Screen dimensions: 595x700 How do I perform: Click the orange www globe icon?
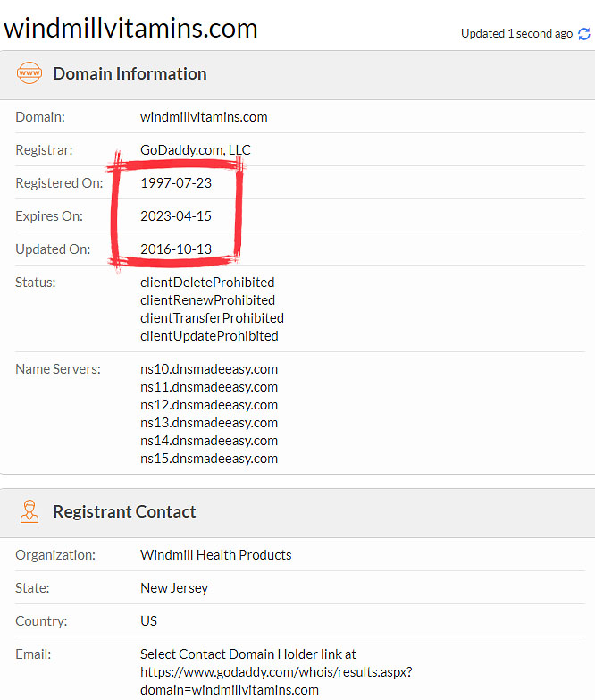tap(29, 72)
